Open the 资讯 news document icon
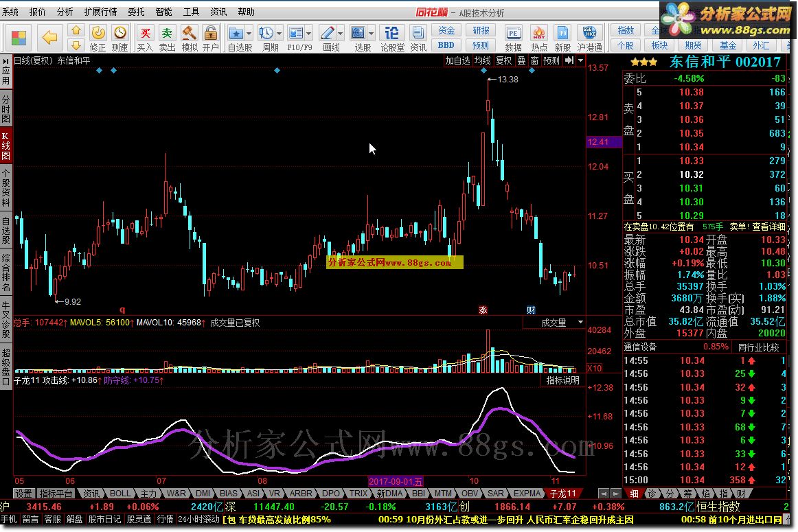Image resolution: width=798 pixels, height=532 pixels. coord(418,38)
